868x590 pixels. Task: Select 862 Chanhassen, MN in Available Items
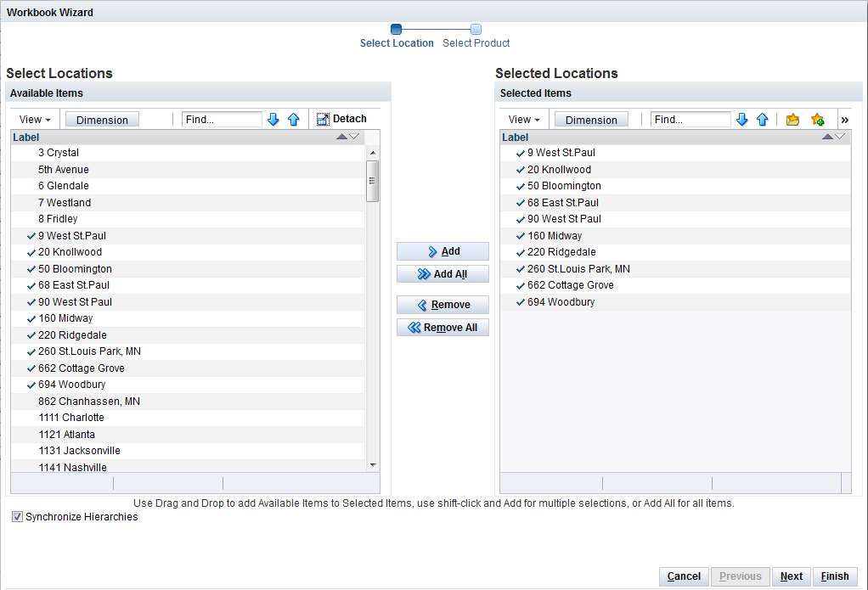pyautogui.click(x=188, y=402)
